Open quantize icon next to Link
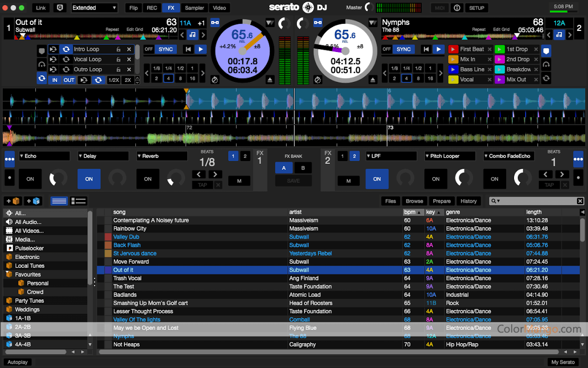This screenshot has width=588, height=368. pos(60,8)
